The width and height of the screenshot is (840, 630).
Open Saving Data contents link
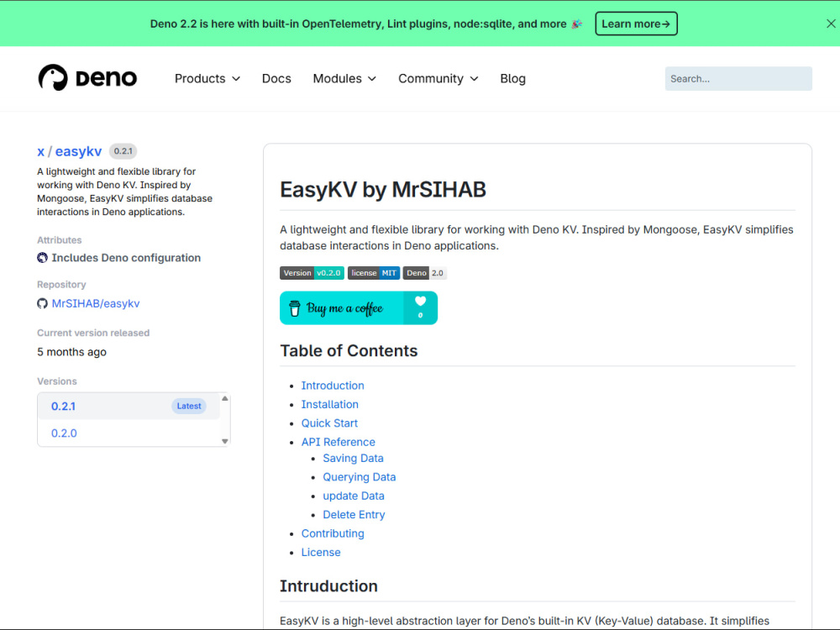(353, 458)
